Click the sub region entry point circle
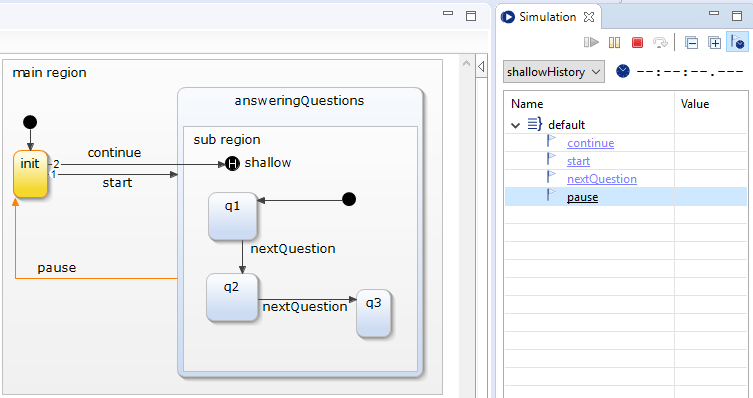The image size is (753, 398). 349,199
